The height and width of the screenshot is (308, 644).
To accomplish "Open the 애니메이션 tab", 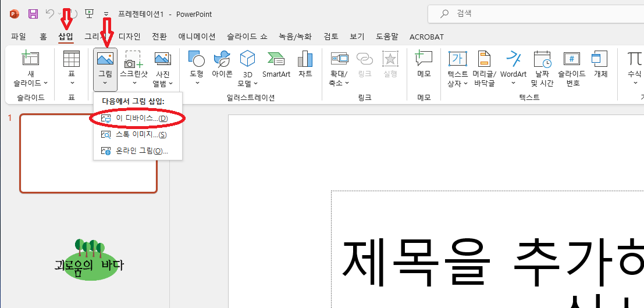I will (x=197, y=37).
